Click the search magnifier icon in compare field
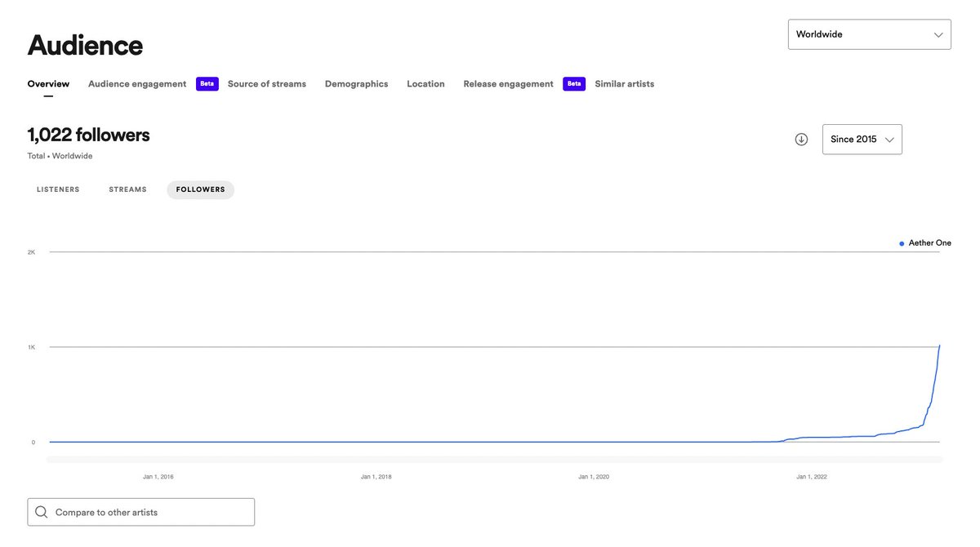Image resolution: width=980 pixels, height=547 pixels. tap(42, 513)
